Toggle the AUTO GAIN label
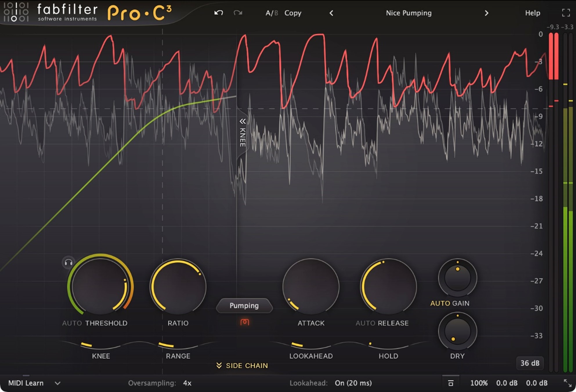 click(449, 303)
